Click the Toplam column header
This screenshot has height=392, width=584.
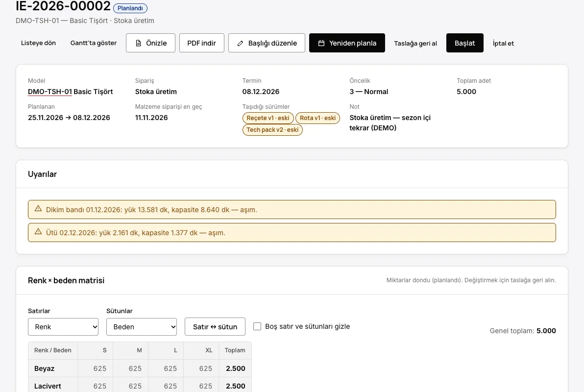pos(235,350)
